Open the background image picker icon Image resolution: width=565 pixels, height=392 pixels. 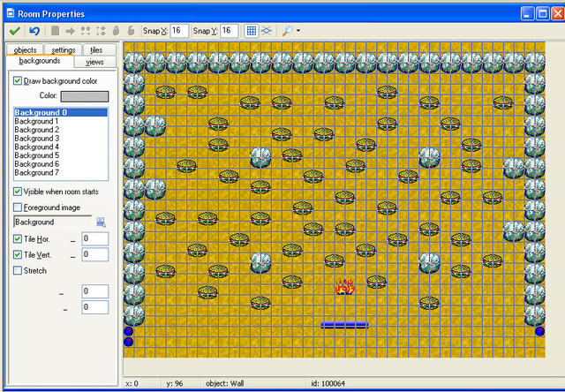(101, 222)
